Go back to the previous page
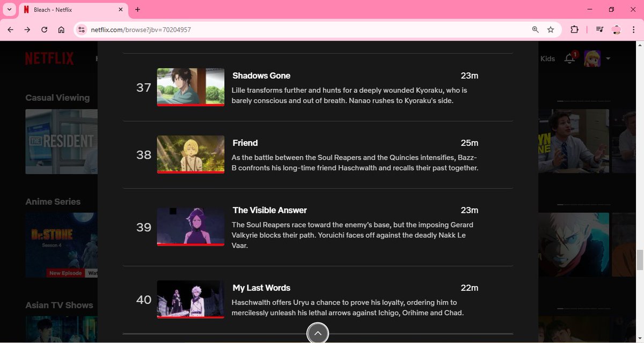The image size is (644, 343). [11, 29]
